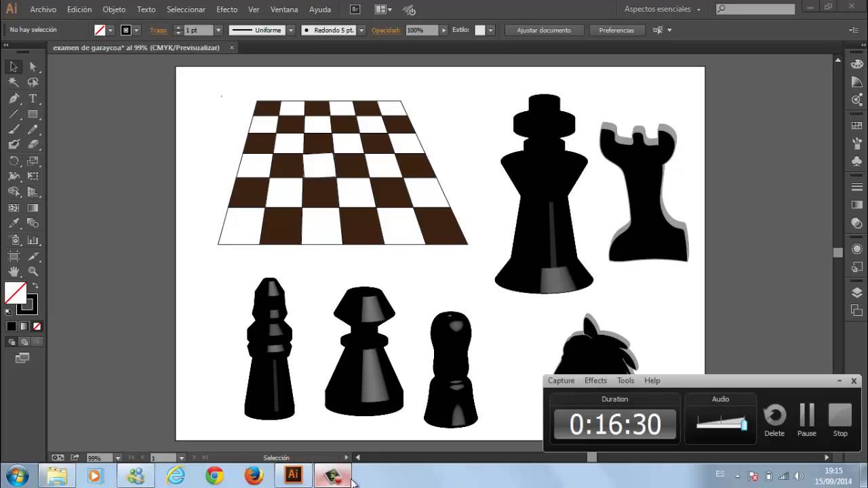This screenshot has width=868, height=488.
Task: Select the Eyedropper tool
Action: coord(14,223)
